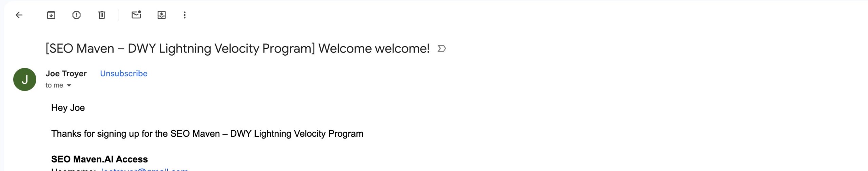The image size is (868, 171).
Task: Report this email as spam
Action: [76, 15]
